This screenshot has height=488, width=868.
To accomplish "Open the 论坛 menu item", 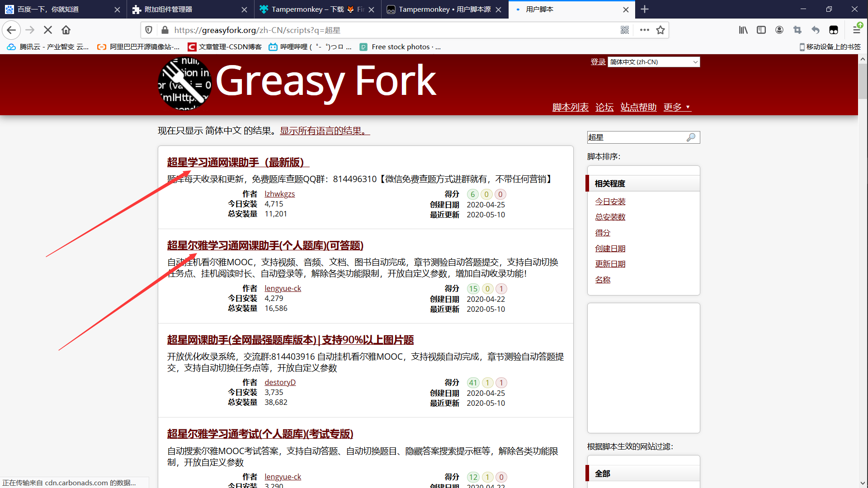I will 604,107.
